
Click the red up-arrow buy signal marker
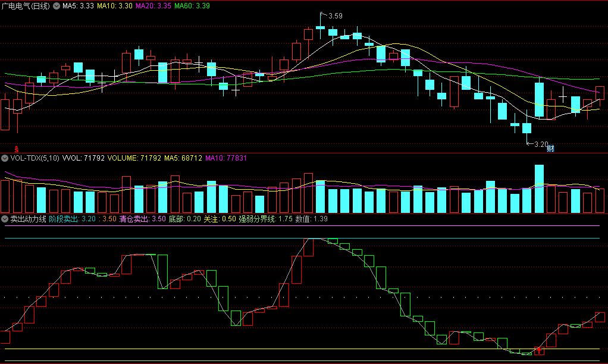click(539, 351)
